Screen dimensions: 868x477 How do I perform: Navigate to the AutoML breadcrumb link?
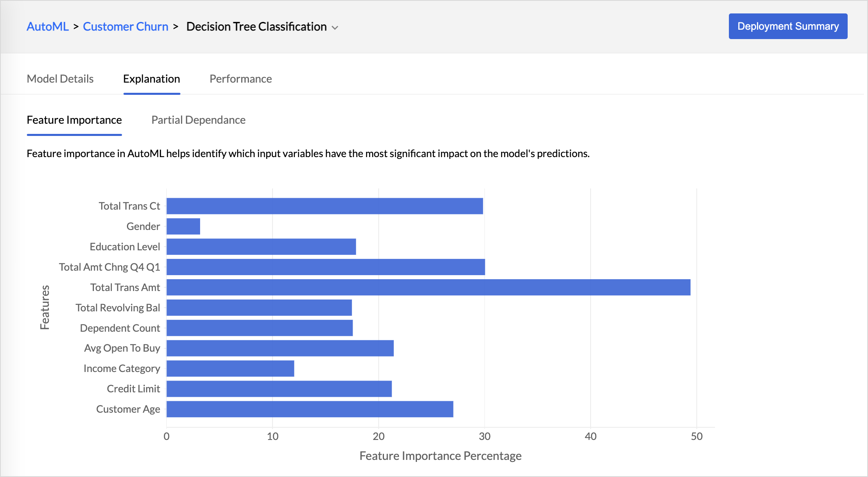48,27
